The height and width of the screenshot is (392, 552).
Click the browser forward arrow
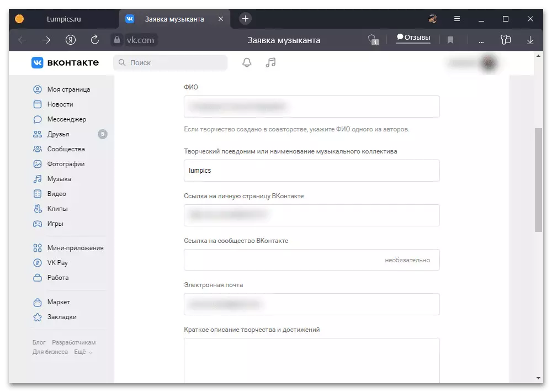pyautogui.click(x=46, y=40)
